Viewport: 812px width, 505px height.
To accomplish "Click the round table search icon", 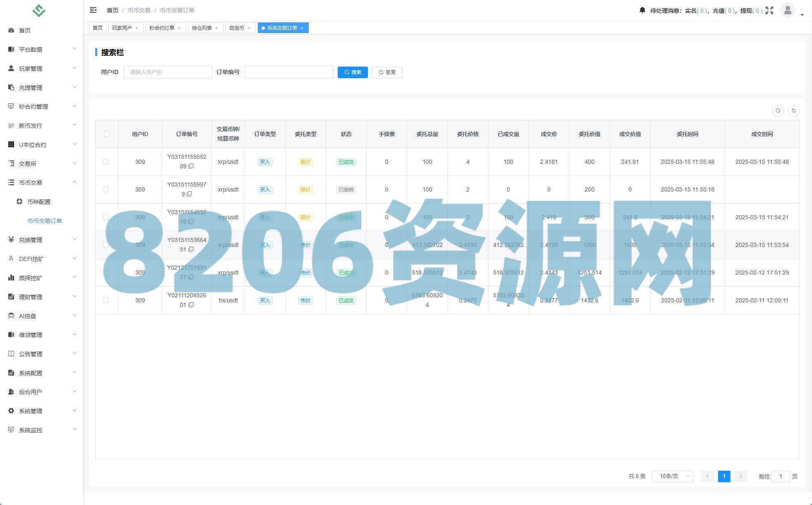I will (x=778, y=110).
